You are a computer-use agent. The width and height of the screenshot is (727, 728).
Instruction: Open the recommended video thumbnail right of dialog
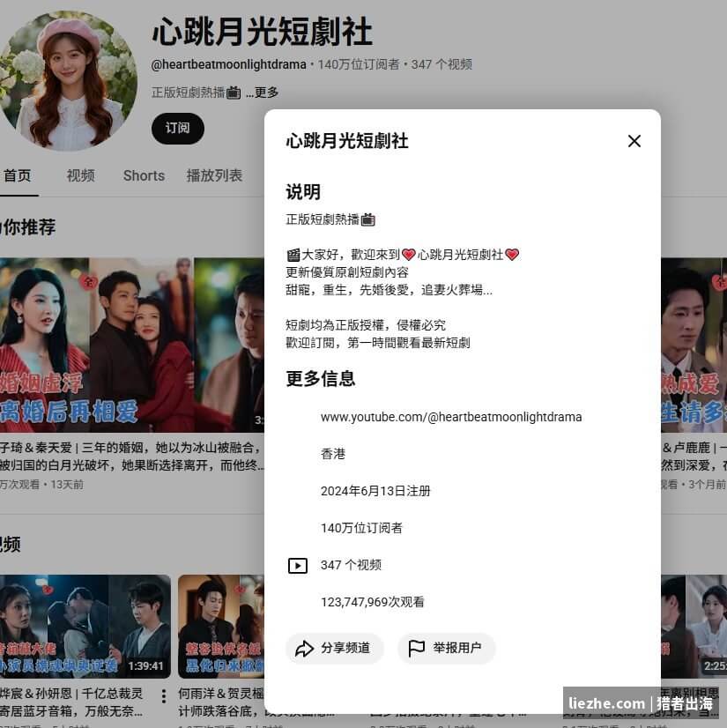[694, 345]
